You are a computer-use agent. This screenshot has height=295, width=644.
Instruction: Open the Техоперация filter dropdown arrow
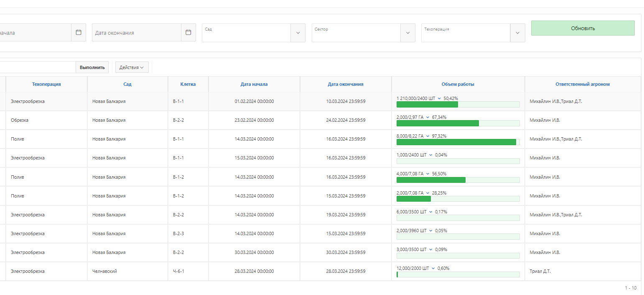click(517, 33)
